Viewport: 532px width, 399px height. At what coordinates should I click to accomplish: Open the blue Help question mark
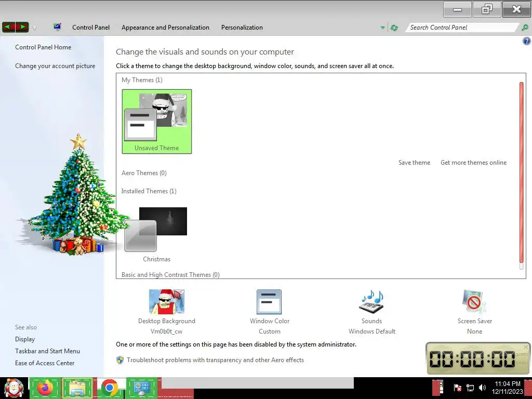click(527, 42)
